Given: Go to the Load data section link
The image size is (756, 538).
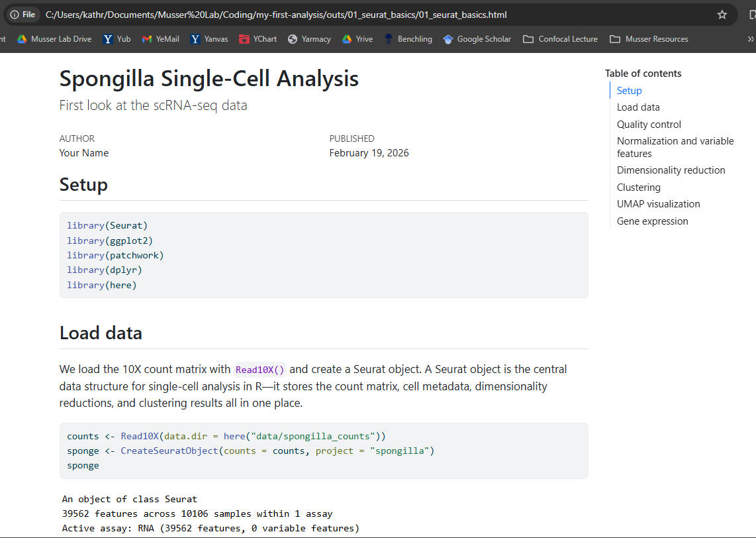Looking at the screenshot, I should tap(638, 107).
